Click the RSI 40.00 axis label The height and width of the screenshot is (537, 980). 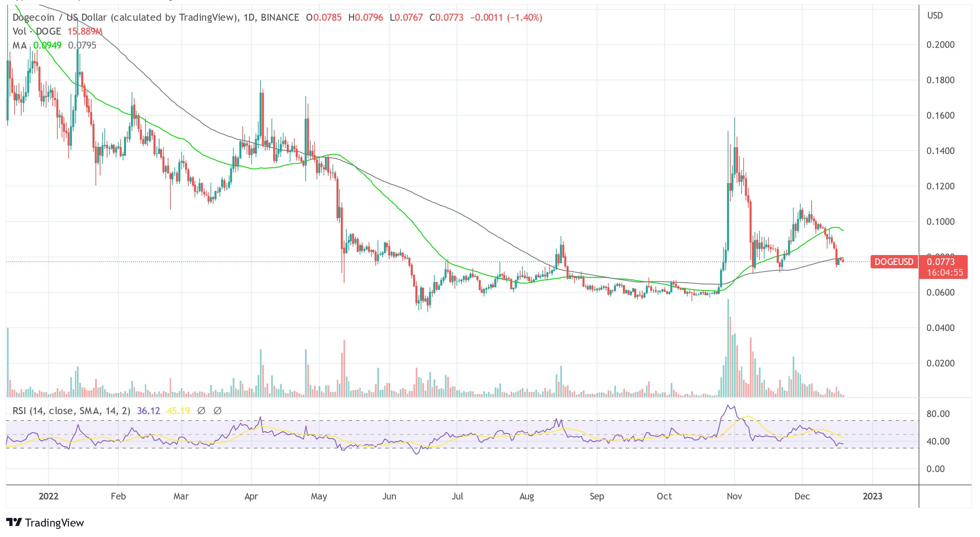[x=938, y=441]
